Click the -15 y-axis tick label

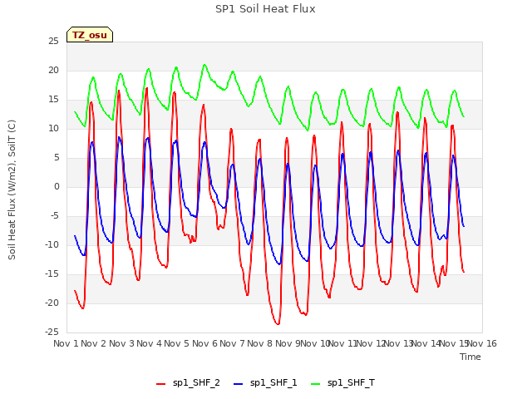[x=52, y=273]
